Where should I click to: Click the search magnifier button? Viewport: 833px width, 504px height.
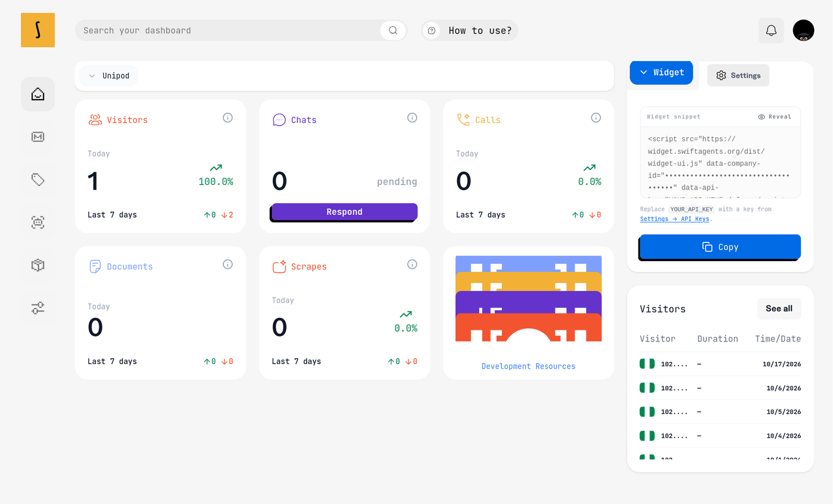pos(393,30)
